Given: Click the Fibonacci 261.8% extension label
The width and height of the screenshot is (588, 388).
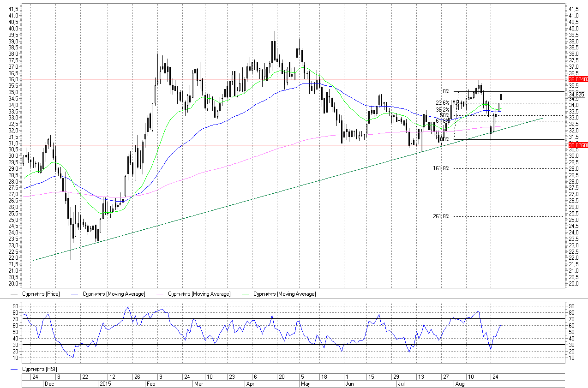Looking at the screenshot, I should [441, 216].
